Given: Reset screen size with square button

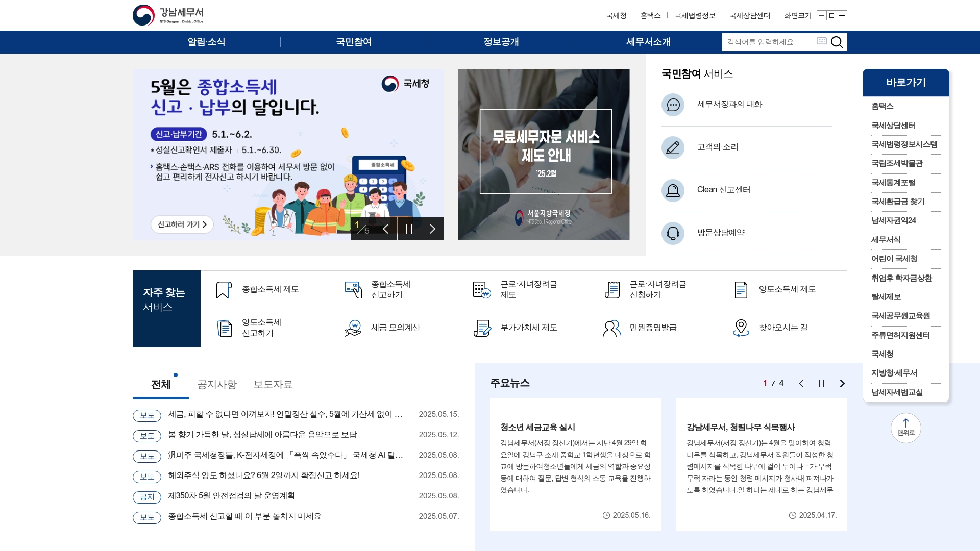Looking at the screenshot, I should 831,15.
